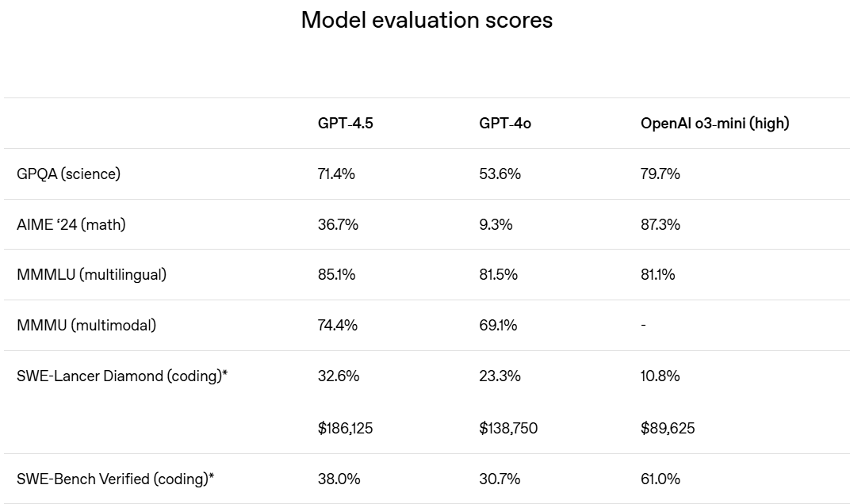Click the 61.0% SWE-Bench score cell

click(660, 479)
